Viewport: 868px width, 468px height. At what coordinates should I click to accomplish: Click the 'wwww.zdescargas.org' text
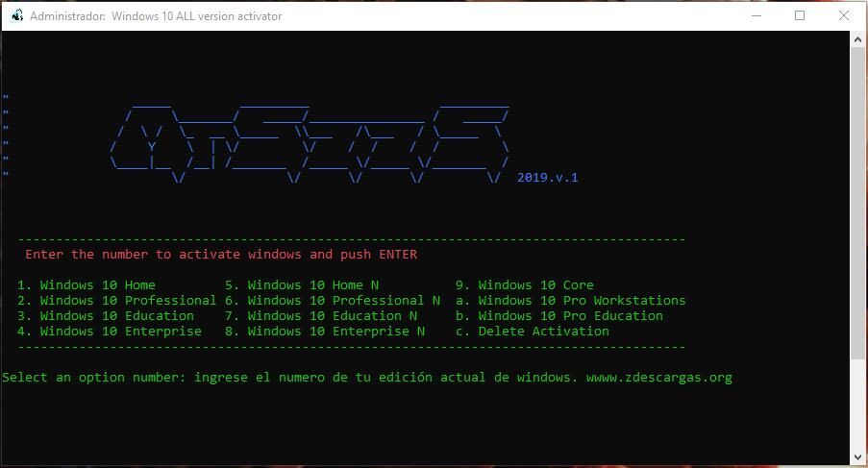point(659,378)
